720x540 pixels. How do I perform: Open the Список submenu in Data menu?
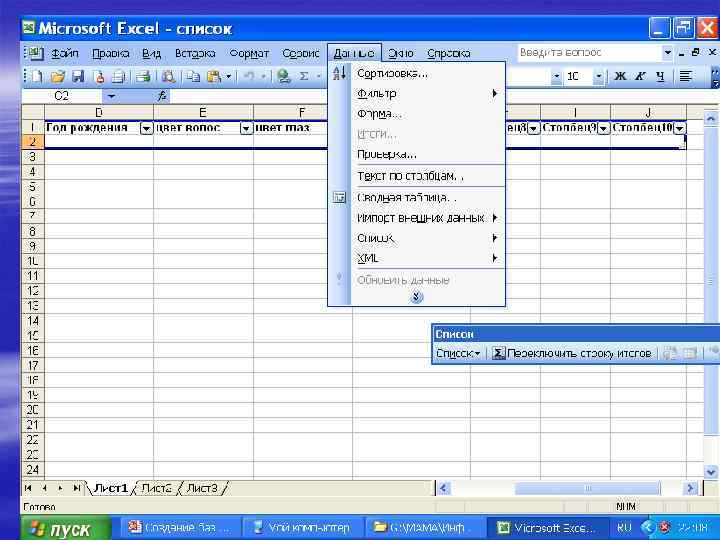417,238
